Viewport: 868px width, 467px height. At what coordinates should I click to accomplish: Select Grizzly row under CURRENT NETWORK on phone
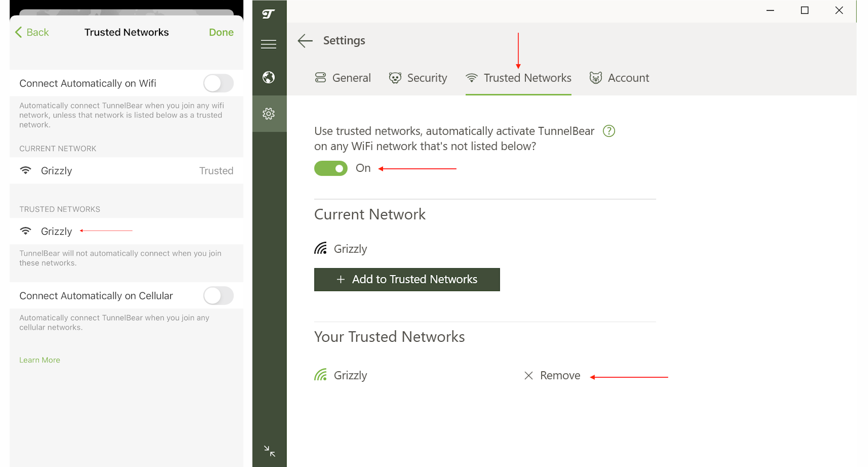(126, 170)
